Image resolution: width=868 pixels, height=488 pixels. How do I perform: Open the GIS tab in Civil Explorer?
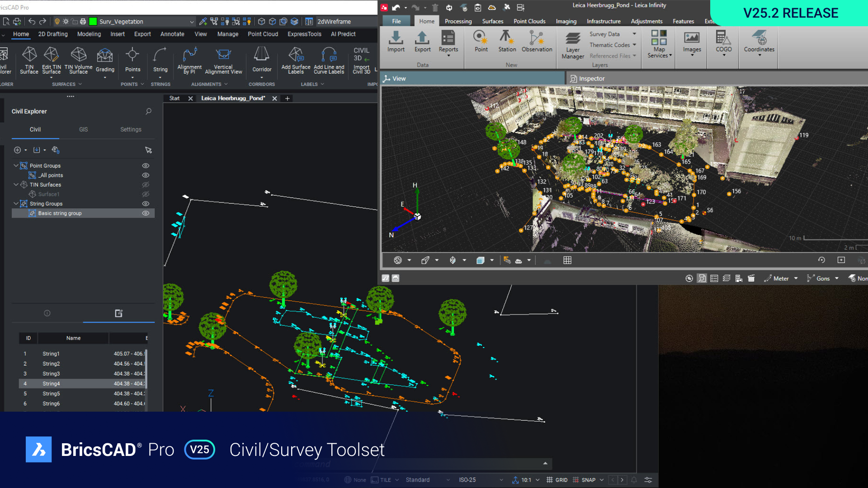tap(84, 129)
